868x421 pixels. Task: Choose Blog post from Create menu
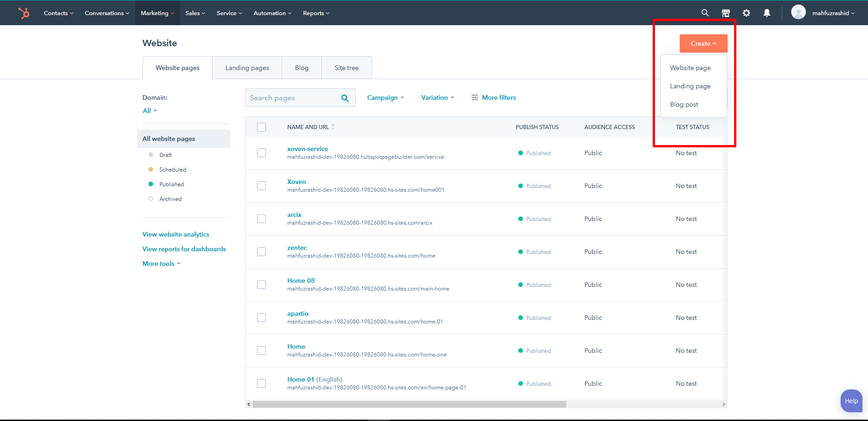coord(684,104)
